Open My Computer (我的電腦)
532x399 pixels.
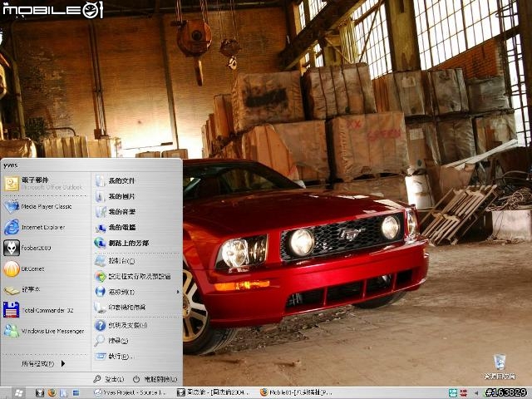pos(136,227)
